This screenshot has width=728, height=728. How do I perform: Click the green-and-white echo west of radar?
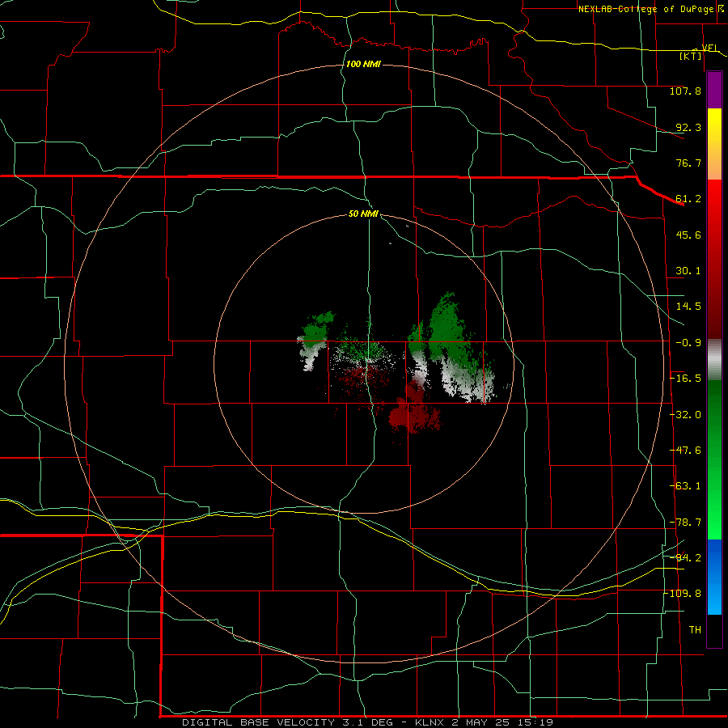(315, 338)
